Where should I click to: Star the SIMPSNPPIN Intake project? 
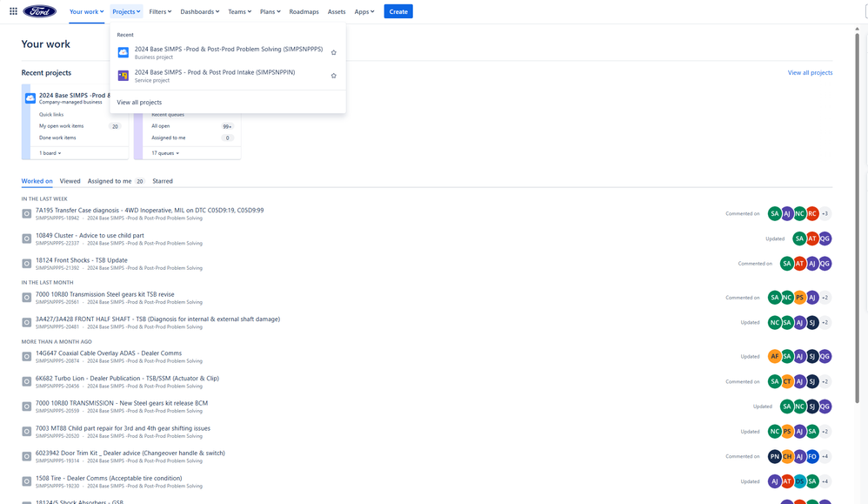pyautogui.click(x=333, y=76)
